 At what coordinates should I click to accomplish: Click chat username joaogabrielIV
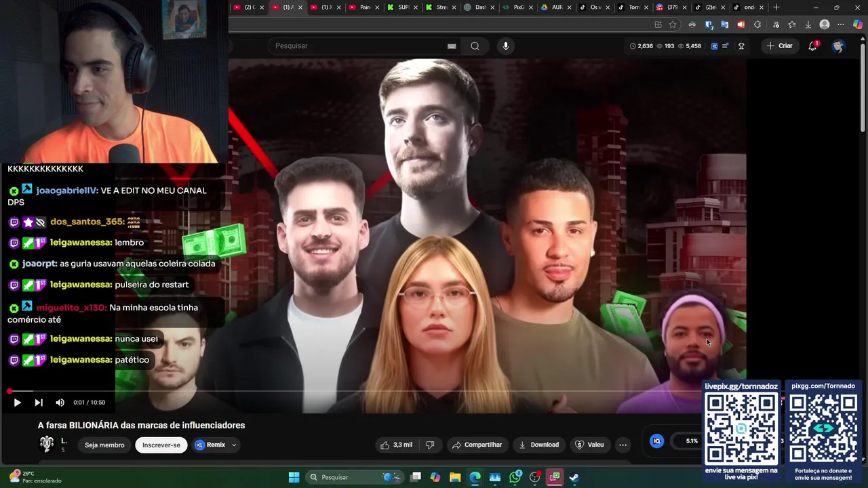(x=67, y=190)
